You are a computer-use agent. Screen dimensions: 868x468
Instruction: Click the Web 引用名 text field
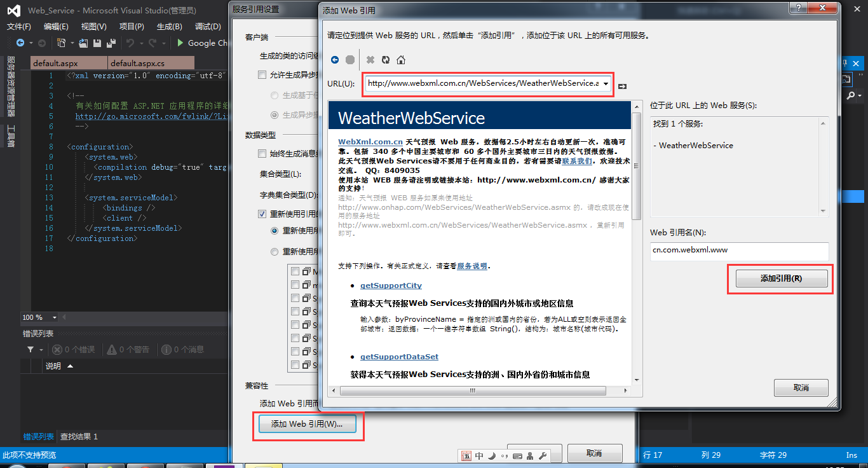click(x=740, y=251)
